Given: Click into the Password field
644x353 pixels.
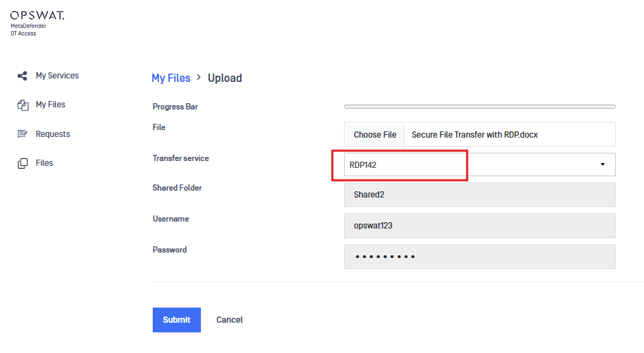Looking at the screenshot, I should tap(480, 257).
